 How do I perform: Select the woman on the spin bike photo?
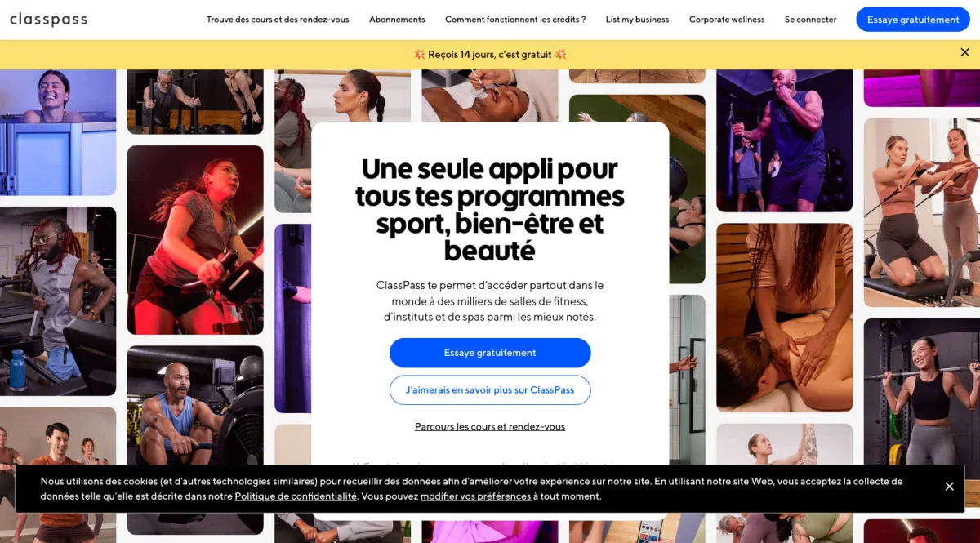pos(195,240)
